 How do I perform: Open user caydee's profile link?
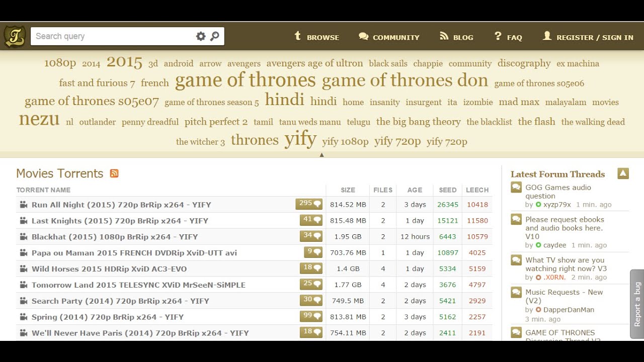[x=554, y=245]
